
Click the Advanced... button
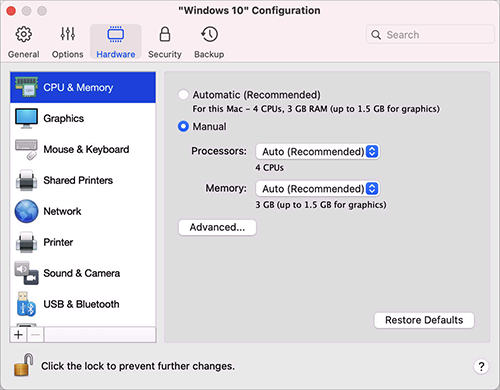click(x=217, y=227)
